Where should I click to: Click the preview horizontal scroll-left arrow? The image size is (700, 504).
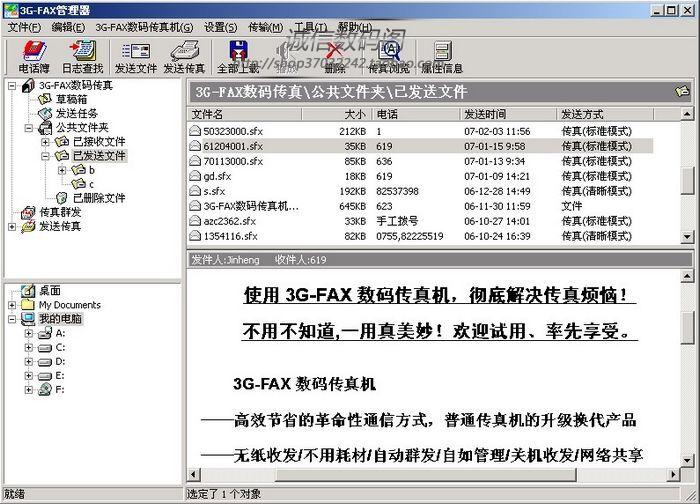[194, 474]
